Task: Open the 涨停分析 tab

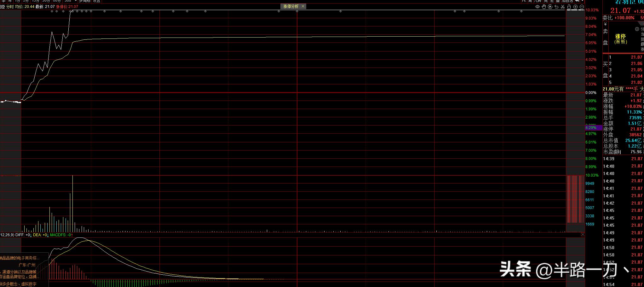Action: [x=290, y=6]
